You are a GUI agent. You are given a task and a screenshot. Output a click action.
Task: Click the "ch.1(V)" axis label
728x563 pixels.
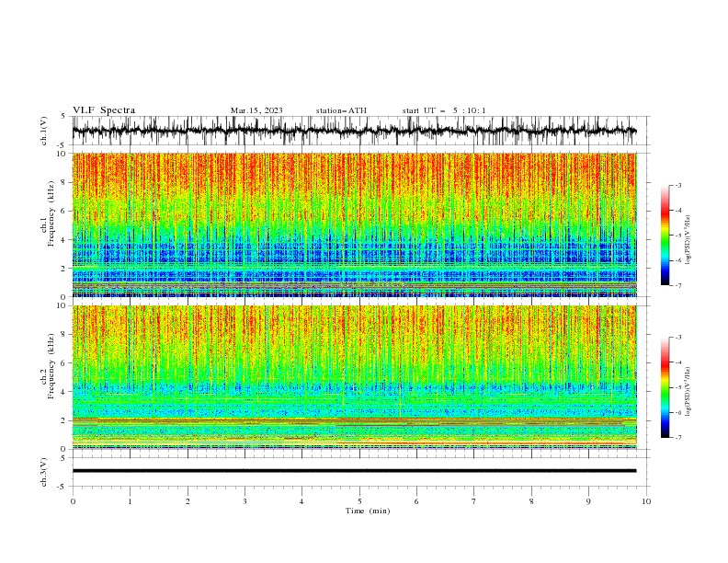(x=44, y=132)
